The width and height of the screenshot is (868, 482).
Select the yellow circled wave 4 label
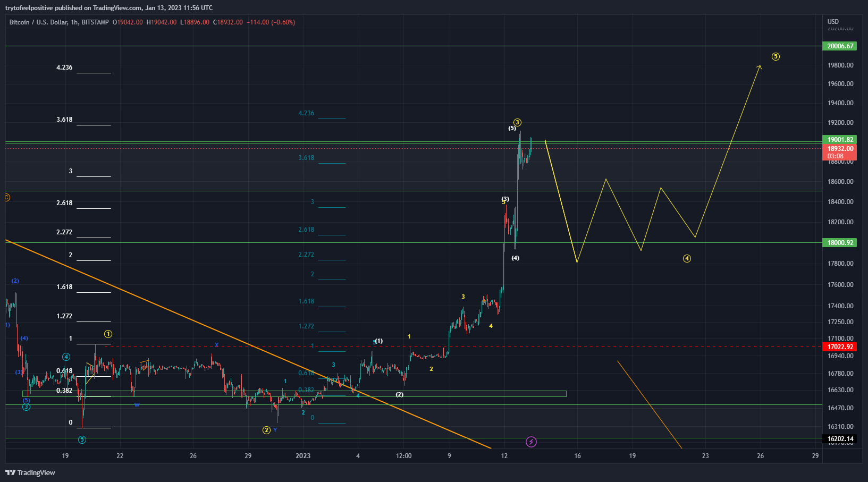(x=687, y=259)
